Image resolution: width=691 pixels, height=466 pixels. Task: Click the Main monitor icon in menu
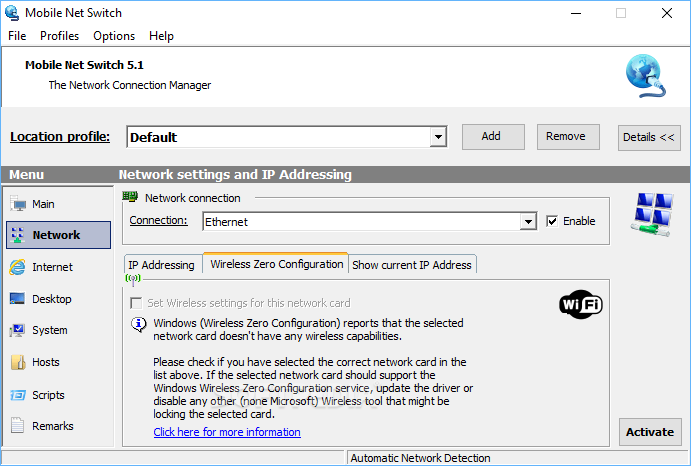18,204
